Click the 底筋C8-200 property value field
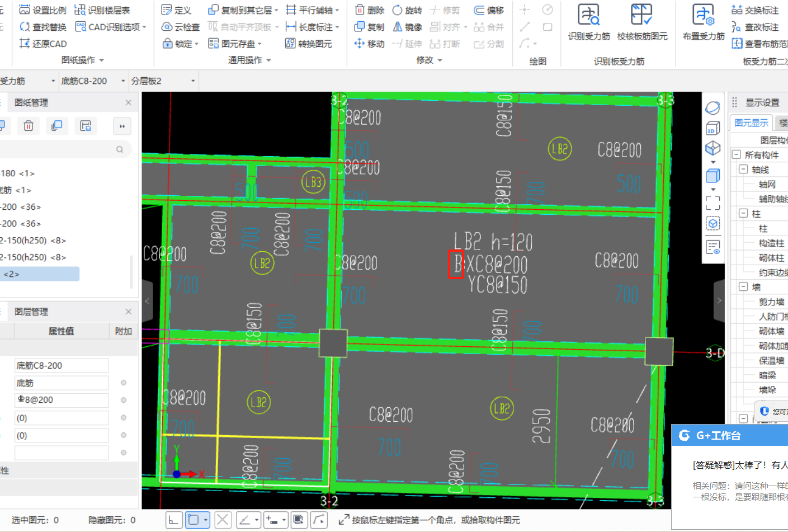 coord(62,365)
